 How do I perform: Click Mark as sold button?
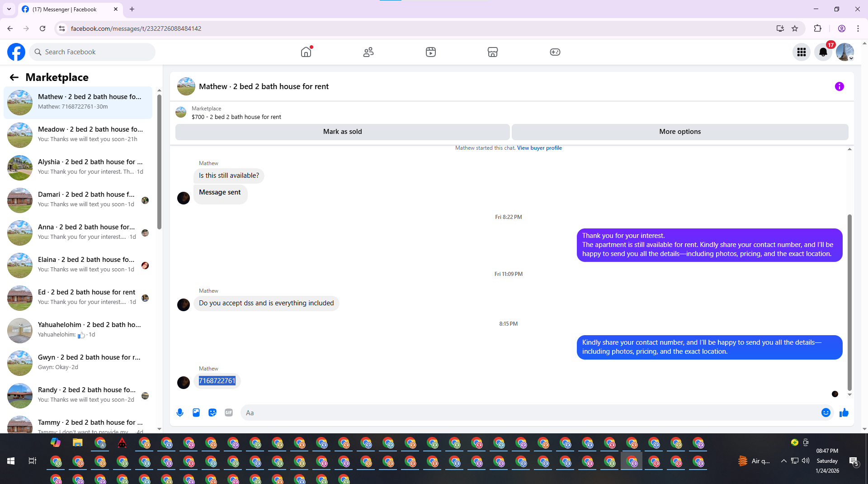[343, 132]
